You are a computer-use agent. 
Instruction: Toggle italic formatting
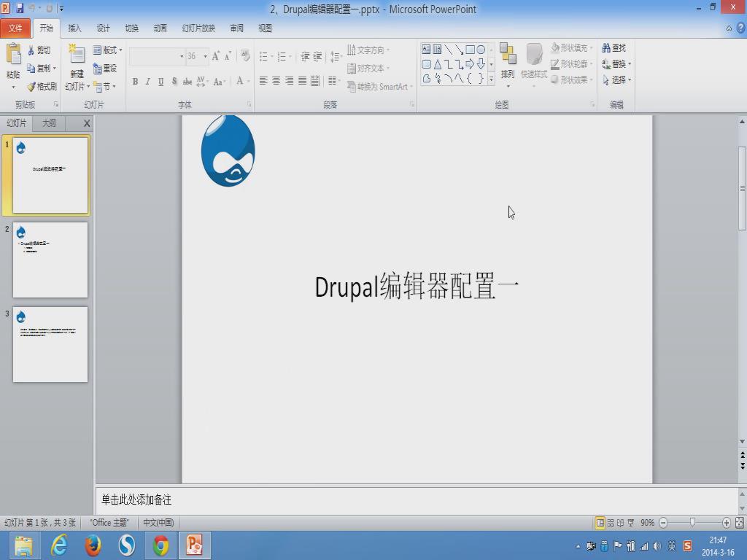(x=148, y=82)
